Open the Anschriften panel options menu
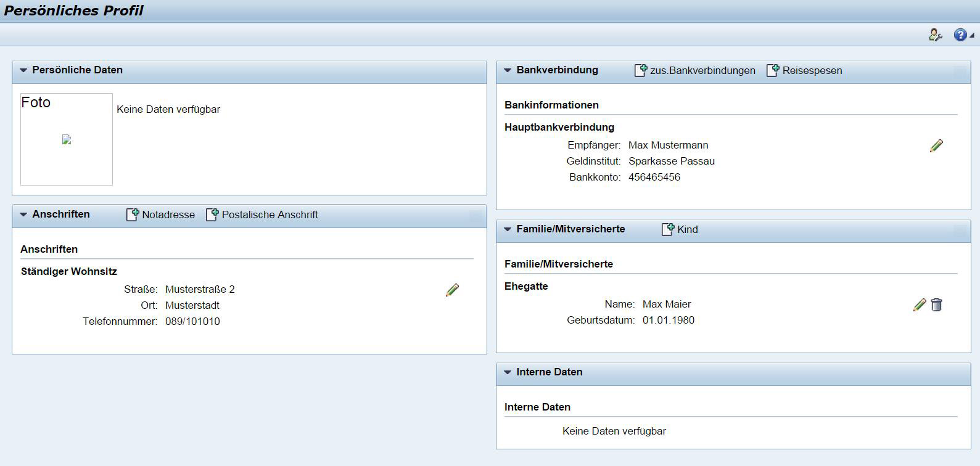Image resolution: width=980 pixels, height=466 pixels. [x=476, y=215]
